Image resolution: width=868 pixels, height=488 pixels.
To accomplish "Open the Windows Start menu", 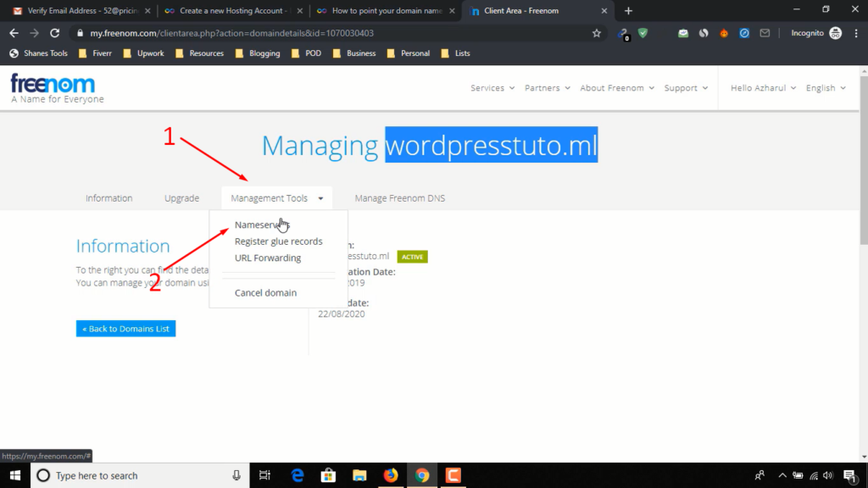I will coord(15,475).
